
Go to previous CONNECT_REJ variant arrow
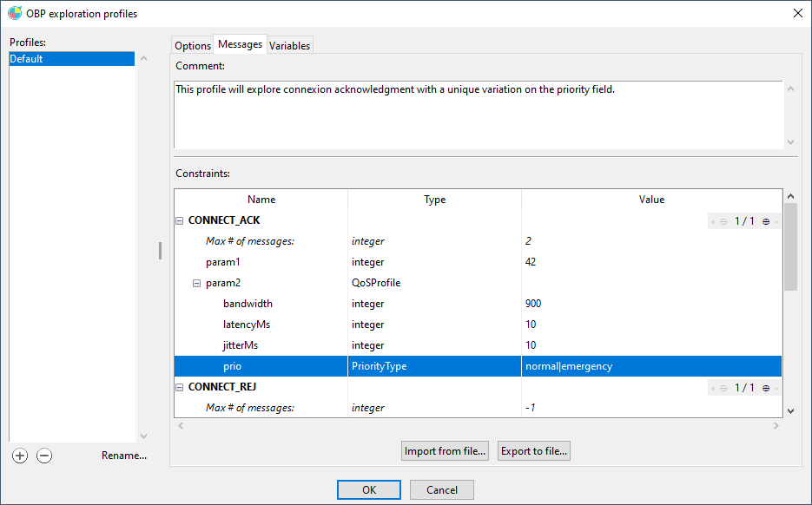(713, 388)
